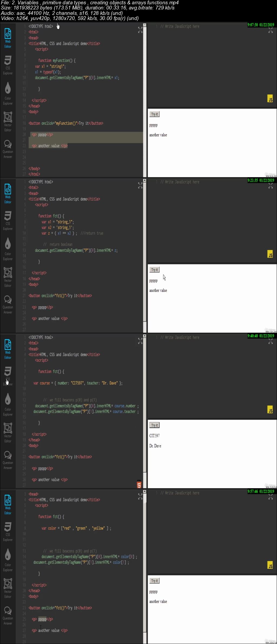Click '// Write JavaScript here' editor in 9:21:35 frame
The image size is (277, 644).
[180, 182]
